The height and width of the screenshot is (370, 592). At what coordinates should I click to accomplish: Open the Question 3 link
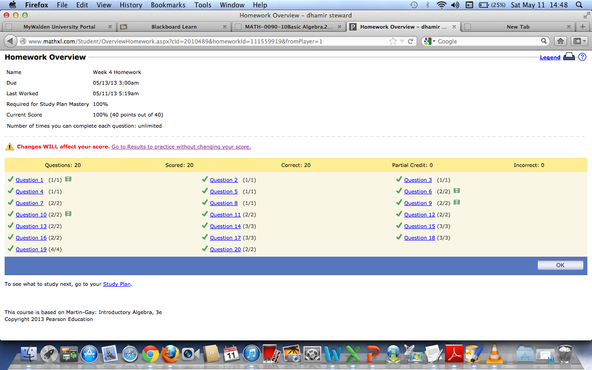[x=418, y=180]
